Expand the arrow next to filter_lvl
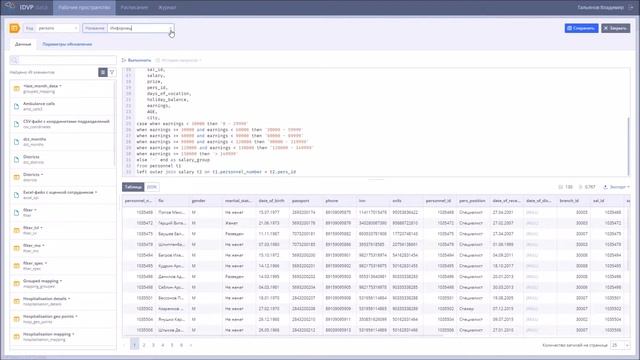 coord(42,228)
